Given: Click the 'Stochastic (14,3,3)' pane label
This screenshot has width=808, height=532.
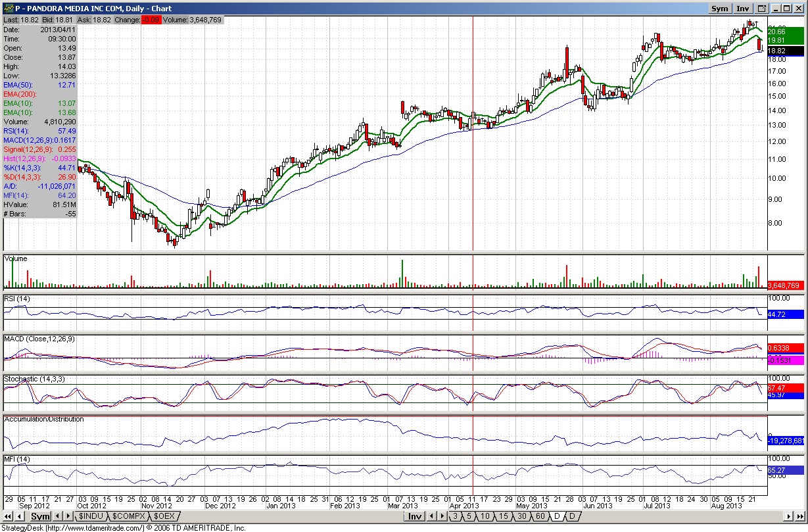Looking at the screenshot, I should (x=34, y=379).
